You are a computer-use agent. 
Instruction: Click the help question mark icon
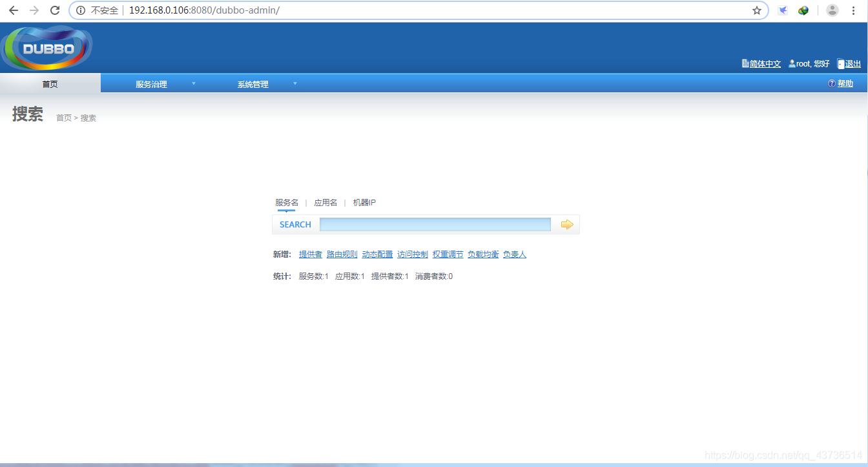point(832,83)
